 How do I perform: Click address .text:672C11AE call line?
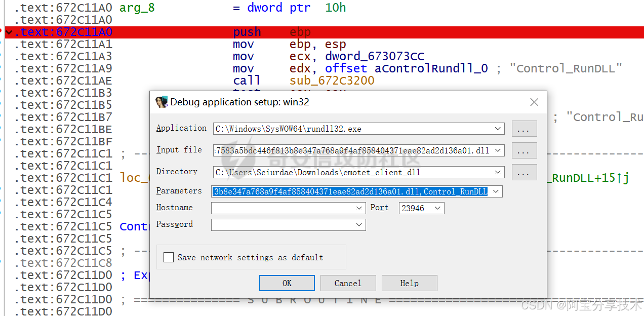point(63,81)
